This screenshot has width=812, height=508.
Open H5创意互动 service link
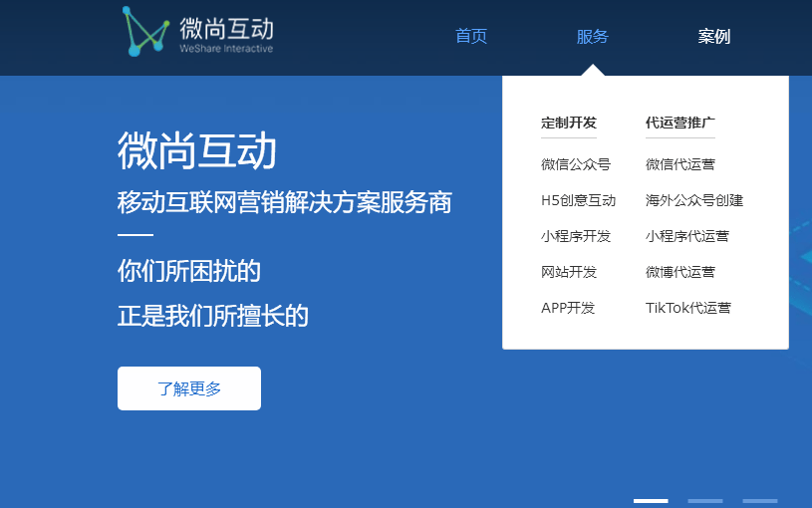point(578,200)
